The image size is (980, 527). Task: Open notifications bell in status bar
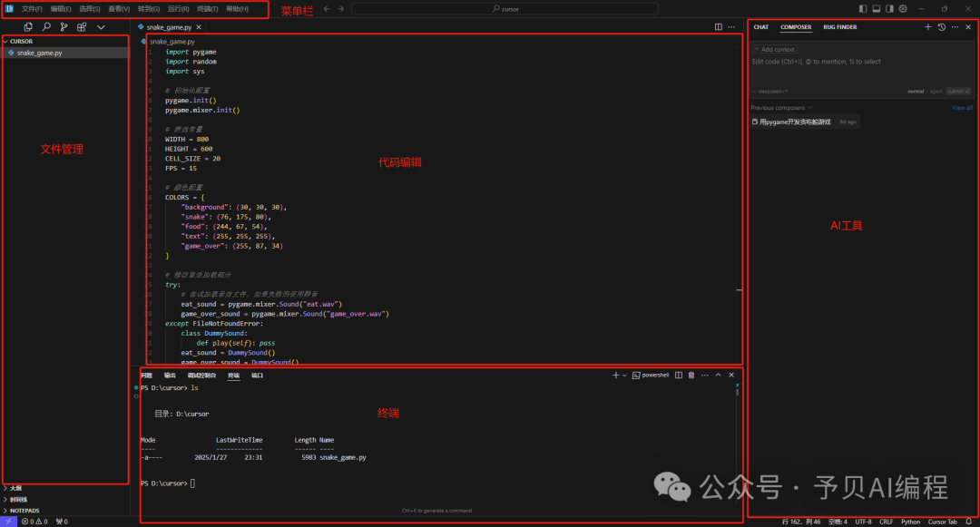(x=969, y=522)
